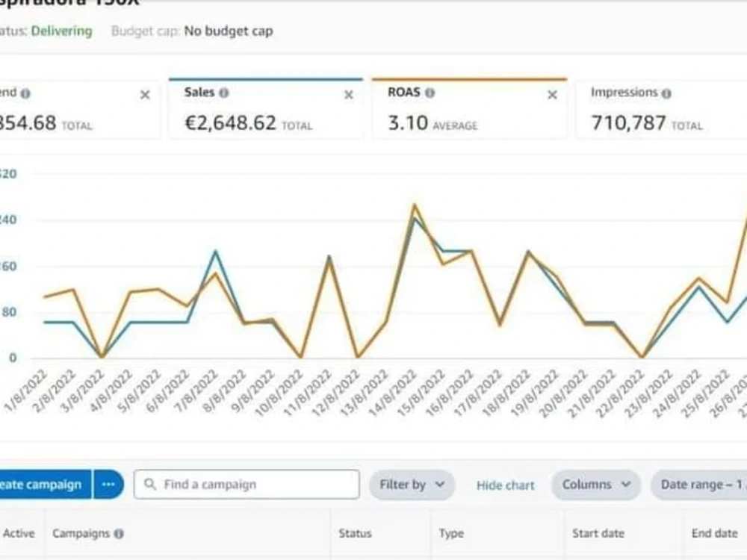Click the magnifier icon in campaign search
Viewport: 747px width, 560px height.
pos(150,485)
